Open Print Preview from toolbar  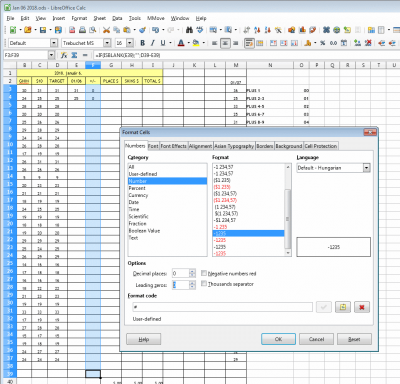click(x=93, y=30)
